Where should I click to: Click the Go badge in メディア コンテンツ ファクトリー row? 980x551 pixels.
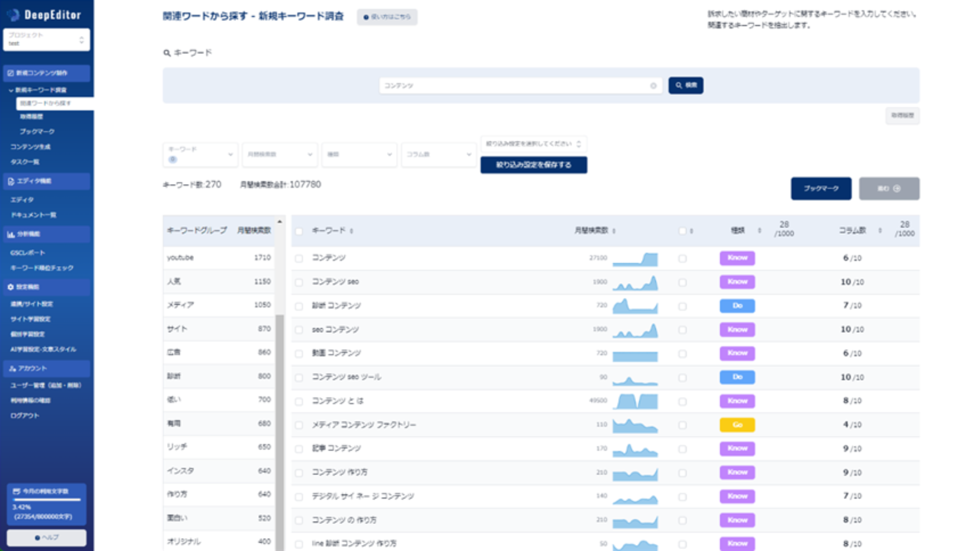pos(737,424)
